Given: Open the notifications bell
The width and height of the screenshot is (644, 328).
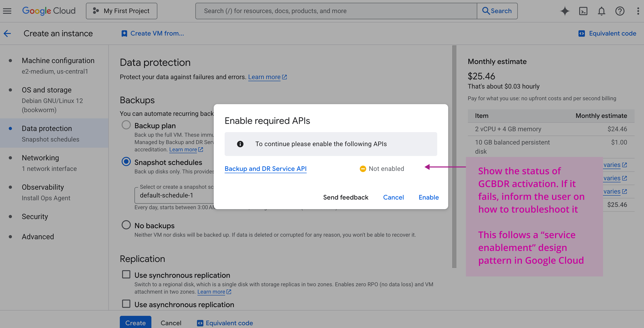Looking at the screenshot, I should [x=602, y=11].
